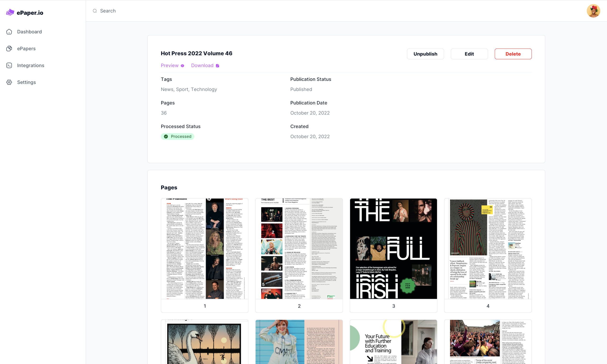Click the 'Created' field label
Viewport: 607px width, 364px height.
[299, 126]
